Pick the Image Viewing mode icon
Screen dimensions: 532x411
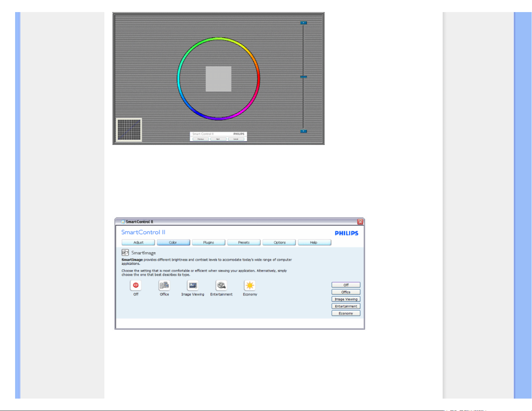tap(193, 285)
